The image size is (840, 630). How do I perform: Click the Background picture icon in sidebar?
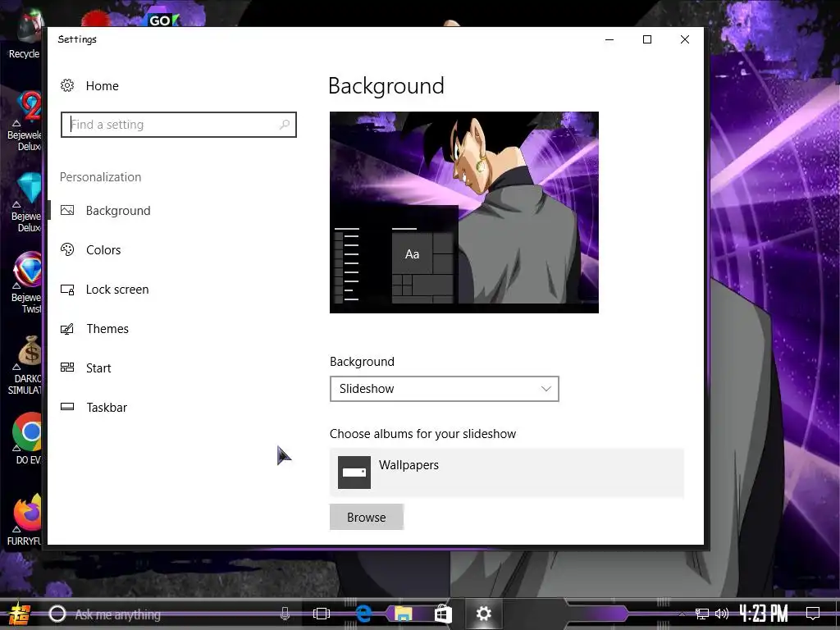(67, 211)
